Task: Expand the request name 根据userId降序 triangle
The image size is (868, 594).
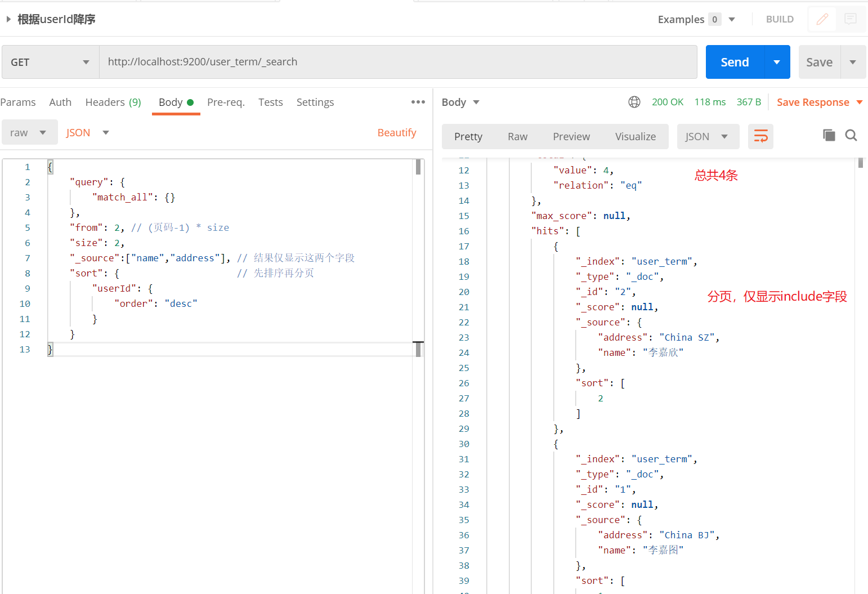Action: (x=8, y=19)
